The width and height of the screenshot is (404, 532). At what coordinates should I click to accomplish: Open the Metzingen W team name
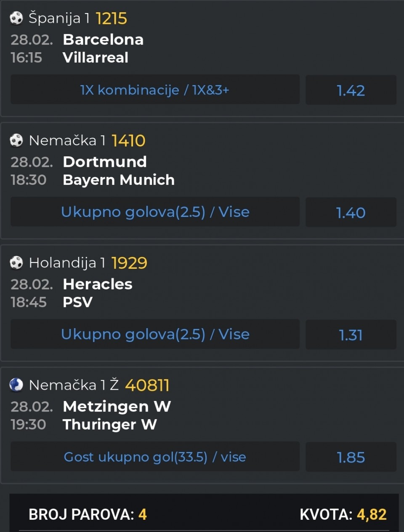(x=117, y=406)
